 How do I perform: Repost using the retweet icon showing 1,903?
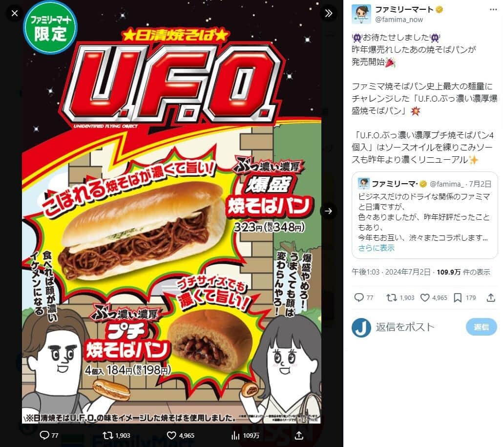tap(392, 298)
